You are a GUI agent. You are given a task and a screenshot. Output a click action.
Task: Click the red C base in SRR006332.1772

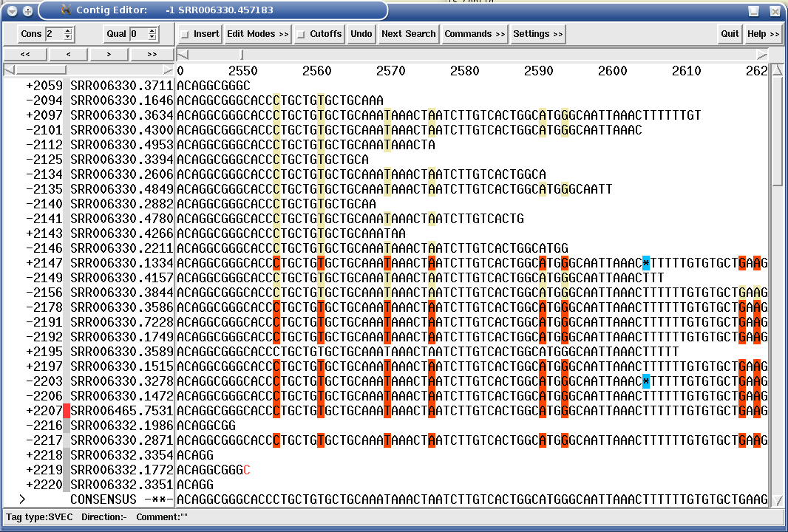point(247,470)
